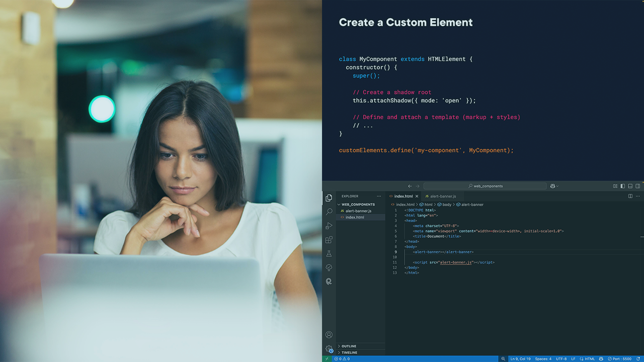Split the editor using split icon

click(x=630, y=196)
